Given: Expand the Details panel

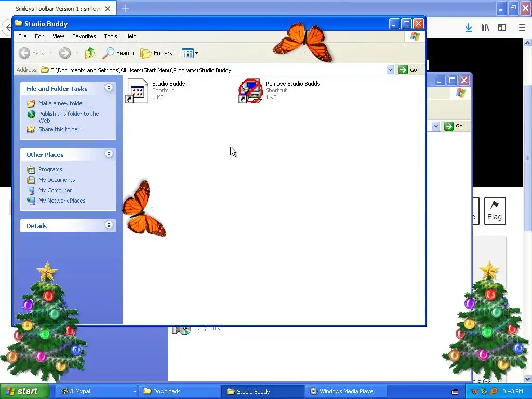Looking at the screenshot, I should pos(109,225).
